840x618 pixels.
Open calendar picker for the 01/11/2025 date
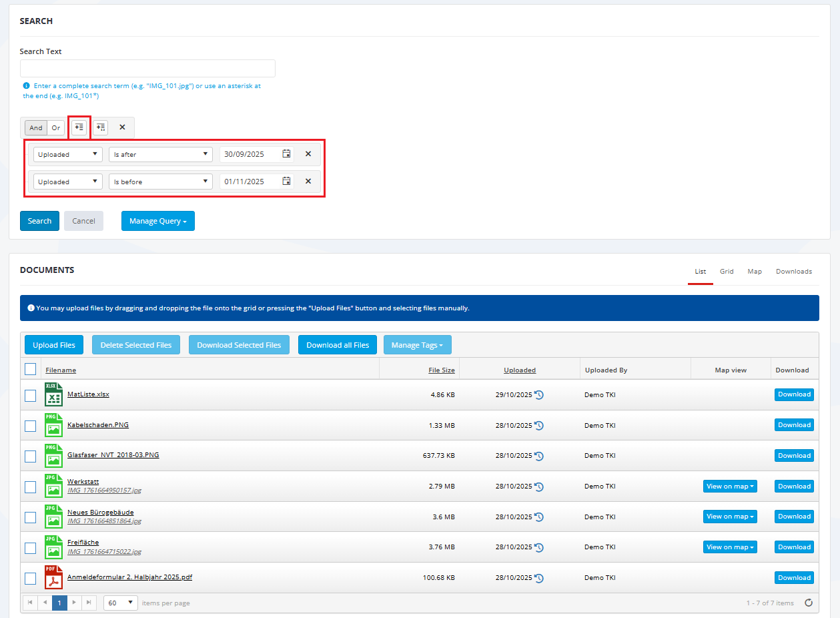pyautogui.click(x=286, y=182)
